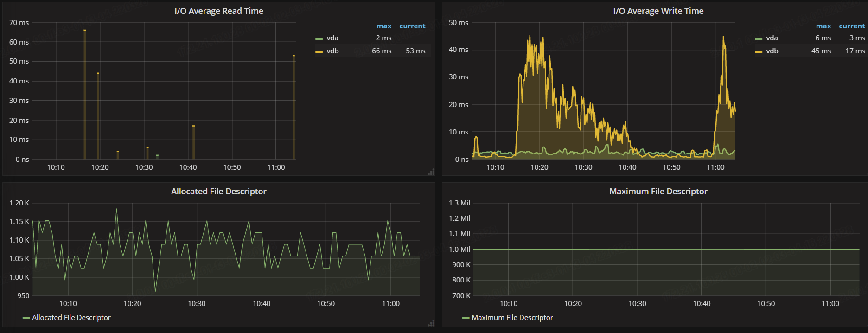Click the resize handle of Allocated File Descriptor panel
The height and width of the screenshot is (333, 868).
[x=431, y=323]
